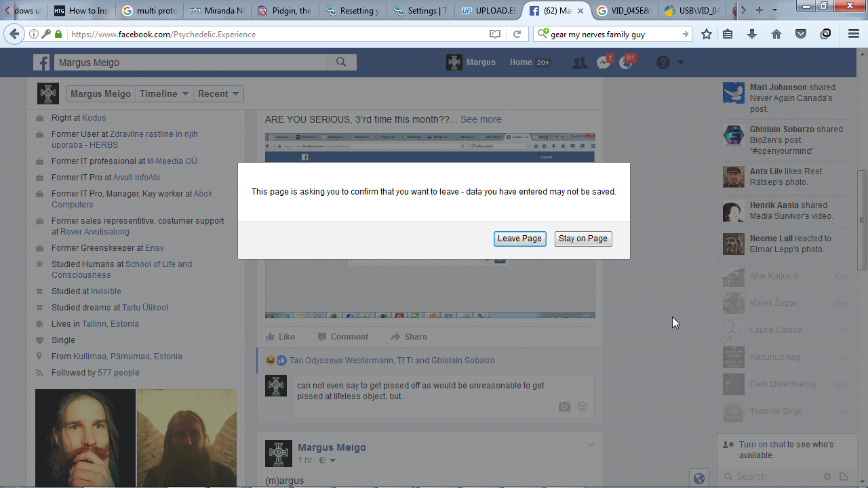Open Facebook account dropdown arrow
This screenshot has width=868, height=488.
(681, 62)
